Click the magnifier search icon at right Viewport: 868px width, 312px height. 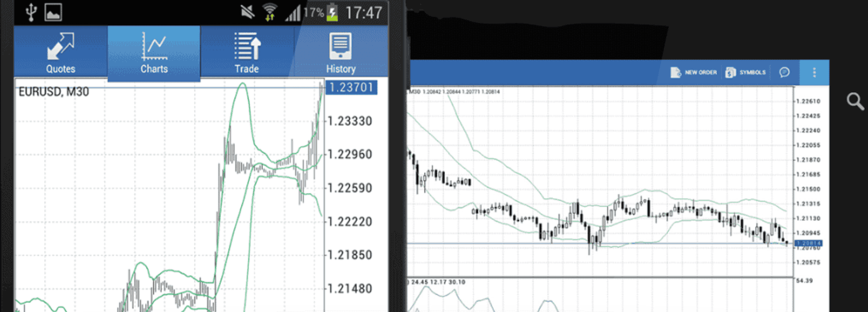[x=855, y=101]
